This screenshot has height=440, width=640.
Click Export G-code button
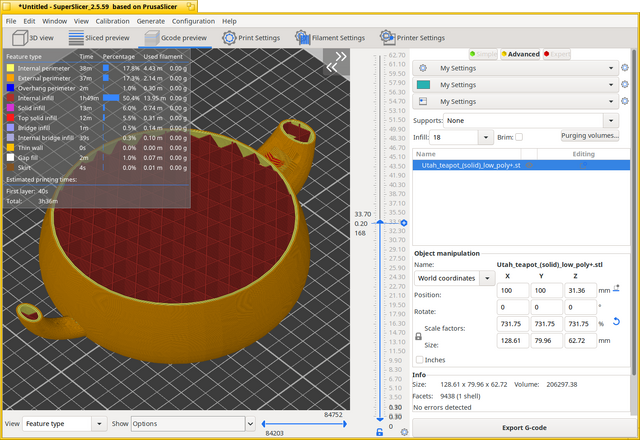[524, 427]
